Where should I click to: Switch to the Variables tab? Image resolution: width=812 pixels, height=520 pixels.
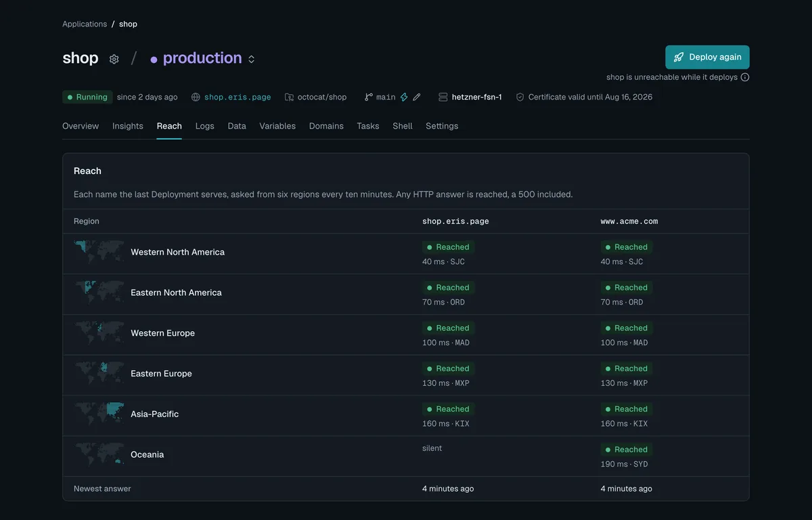point(277,126)
